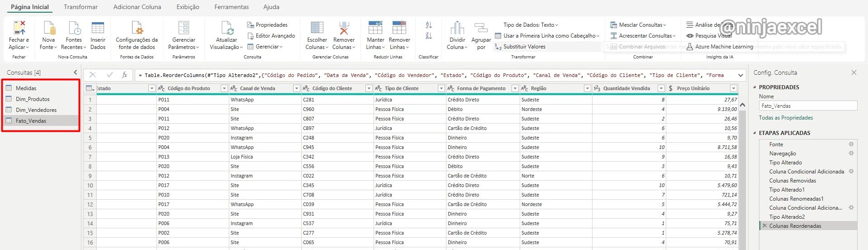Screen dimensions: 868x250
Task: Open gear settings of Fonte step
Action: tap(851, 144)
